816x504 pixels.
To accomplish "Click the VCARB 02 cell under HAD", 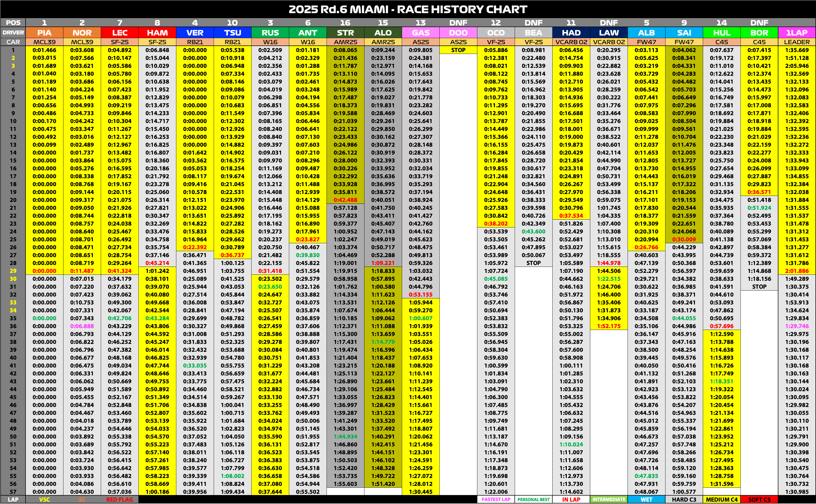I will click(x=571, y=42).
